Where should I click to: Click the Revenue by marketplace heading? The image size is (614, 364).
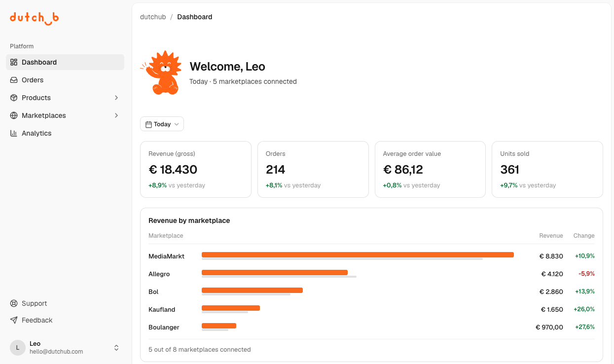coord(189,220)
